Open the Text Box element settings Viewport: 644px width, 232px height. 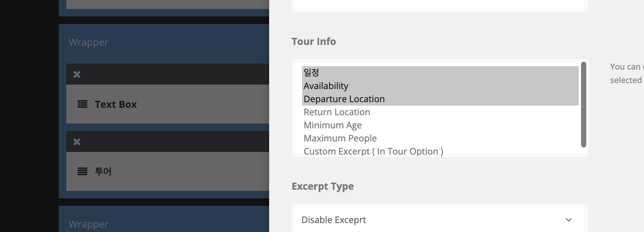click(115, 104)
